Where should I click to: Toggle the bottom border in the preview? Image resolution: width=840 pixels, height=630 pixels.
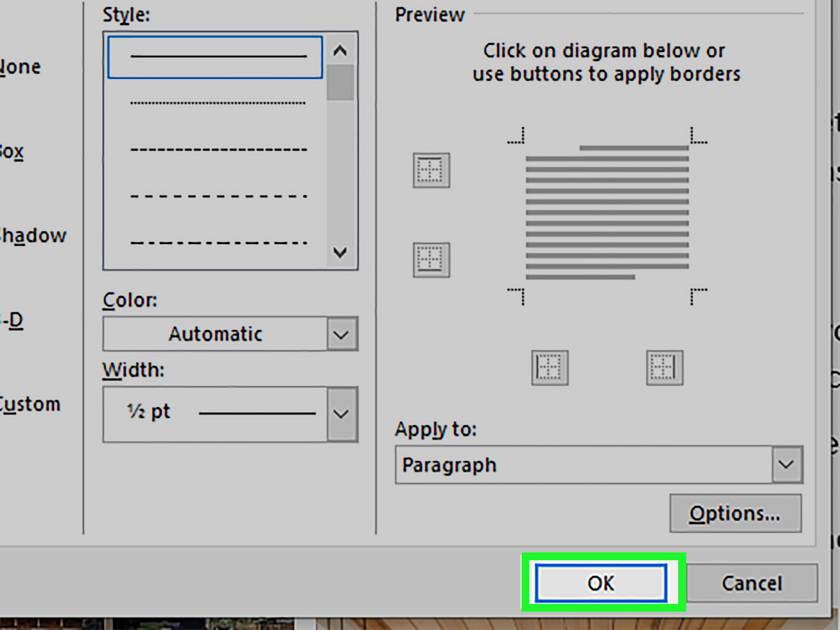[431, 260]
